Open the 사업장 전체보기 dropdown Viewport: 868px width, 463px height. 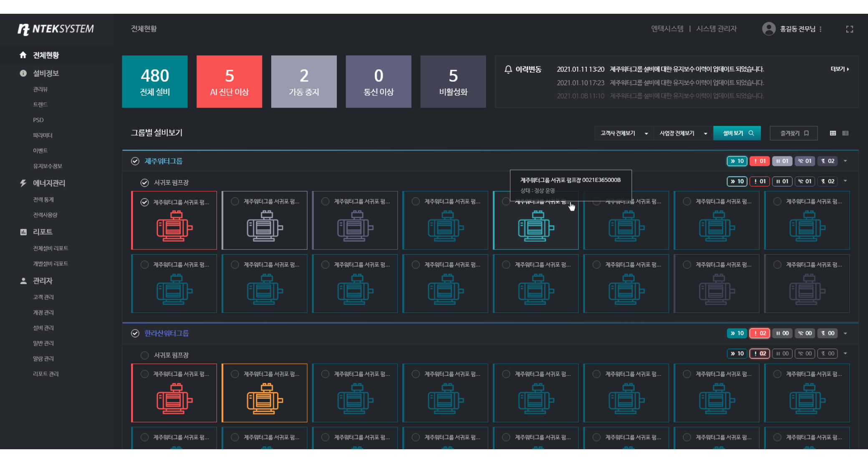(x=683, y=133)
